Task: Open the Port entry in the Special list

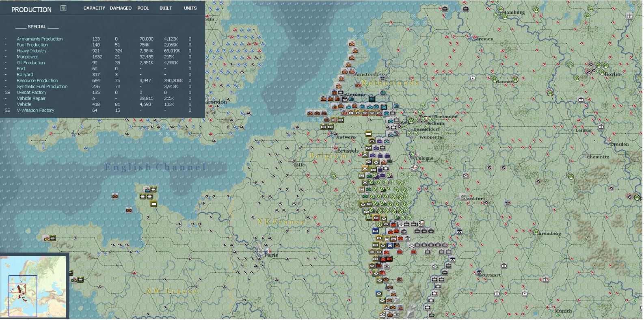Action: [21, 69]
